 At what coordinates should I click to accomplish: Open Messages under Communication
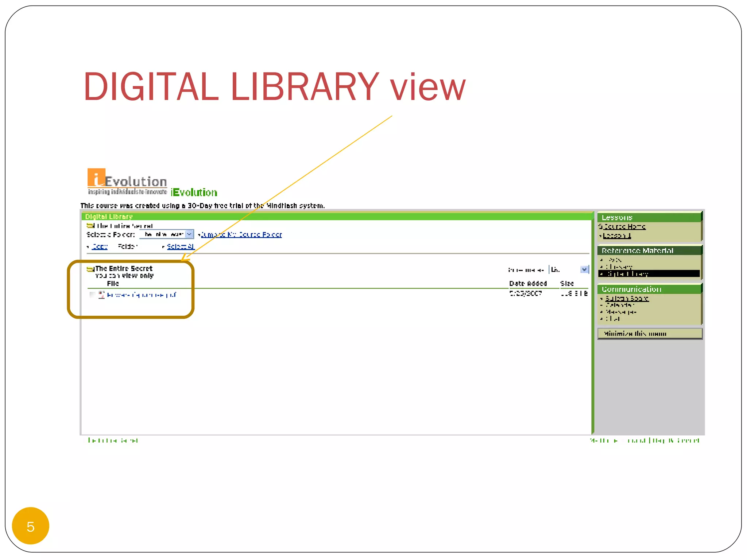click(x=621, y=312)
